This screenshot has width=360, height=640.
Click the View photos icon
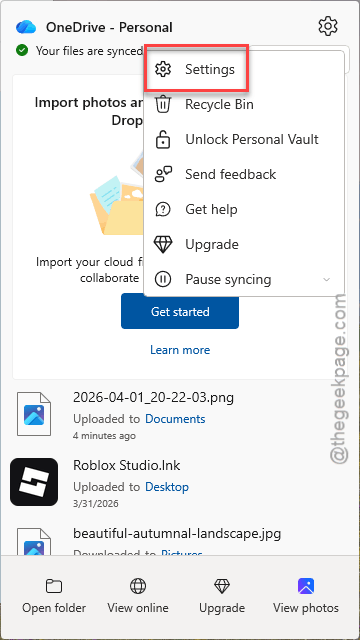(x=306, y=586)
